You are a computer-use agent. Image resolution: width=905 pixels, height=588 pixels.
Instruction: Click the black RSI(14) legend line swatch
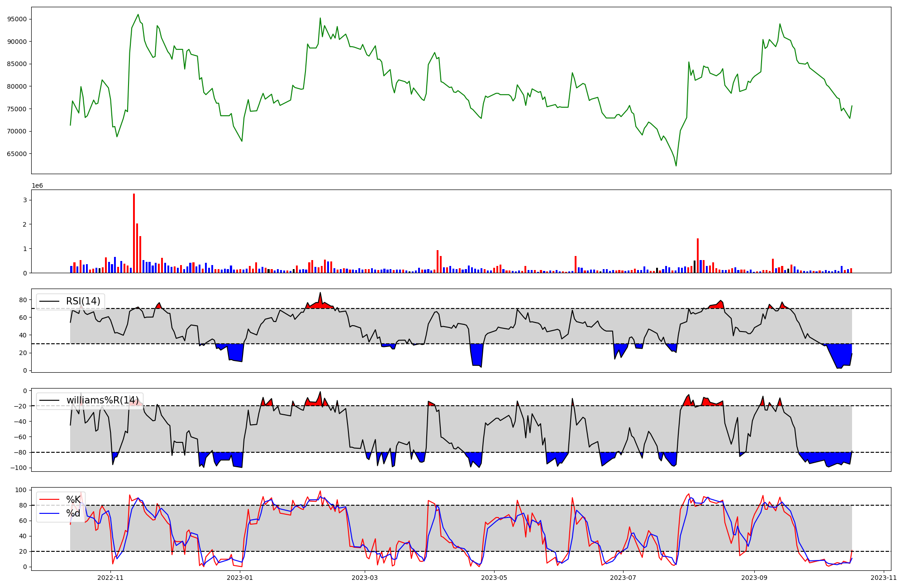(x=49, y=301)
